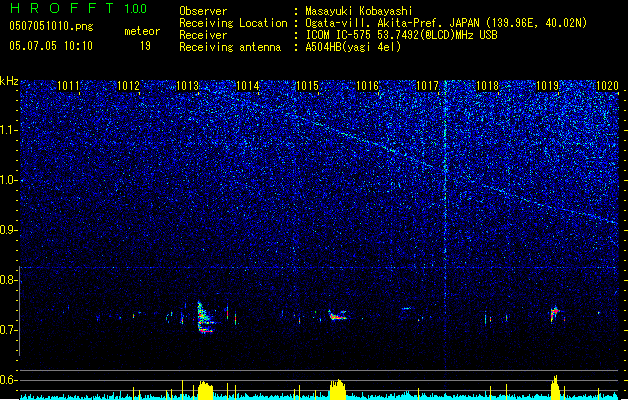Screen dimensions: 629x400
Task: Click the 'Receiving antenna' label
Action: (x=230, y=47)
